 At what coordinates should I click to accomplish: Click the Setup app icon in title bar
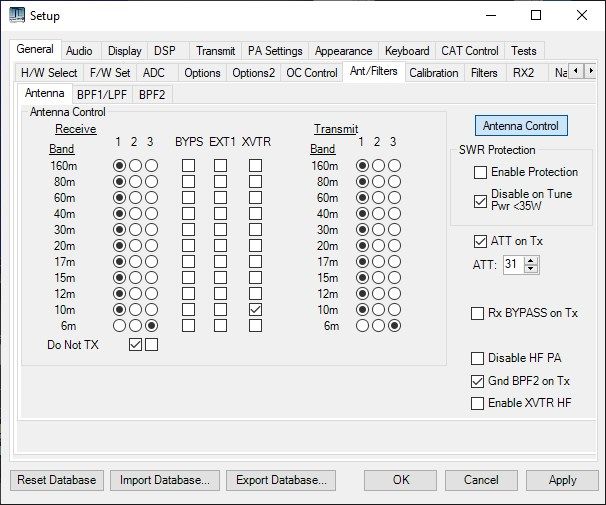pos(17,16)
